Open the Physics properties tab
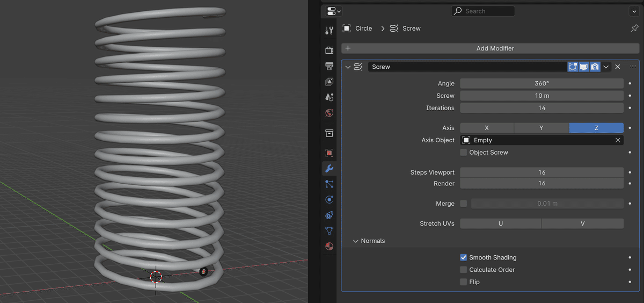 (x=330, y=199)
